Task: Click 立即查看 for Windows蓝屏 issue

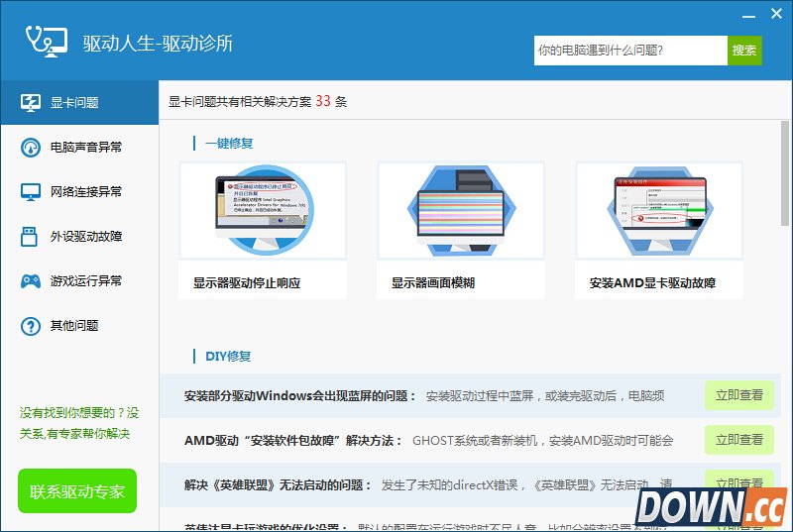Action: click(x=738, y=395)
